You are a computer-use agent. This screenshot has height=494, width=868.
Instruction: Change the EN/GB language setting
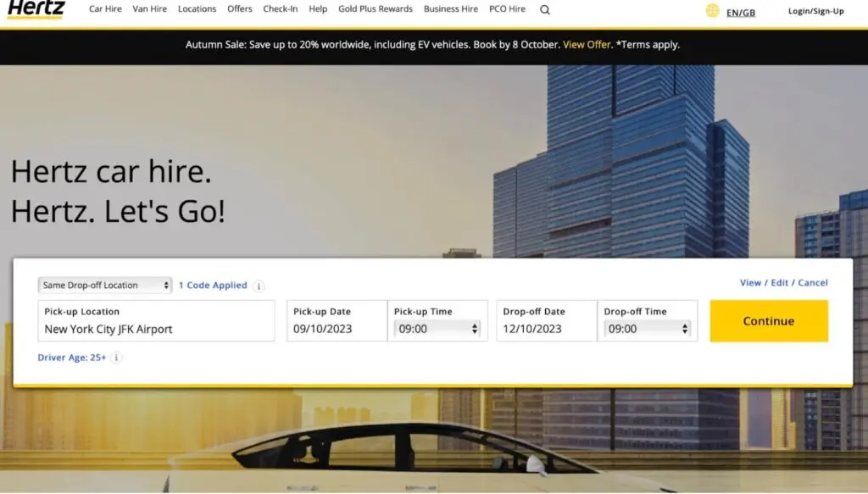coord(741,12)
